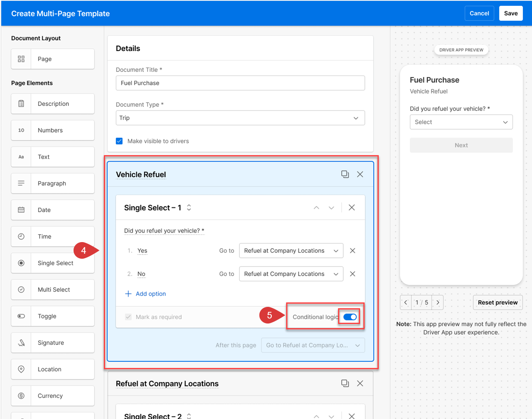Edit the No option label
532x419 pixels.
click(x=141, y=274)
